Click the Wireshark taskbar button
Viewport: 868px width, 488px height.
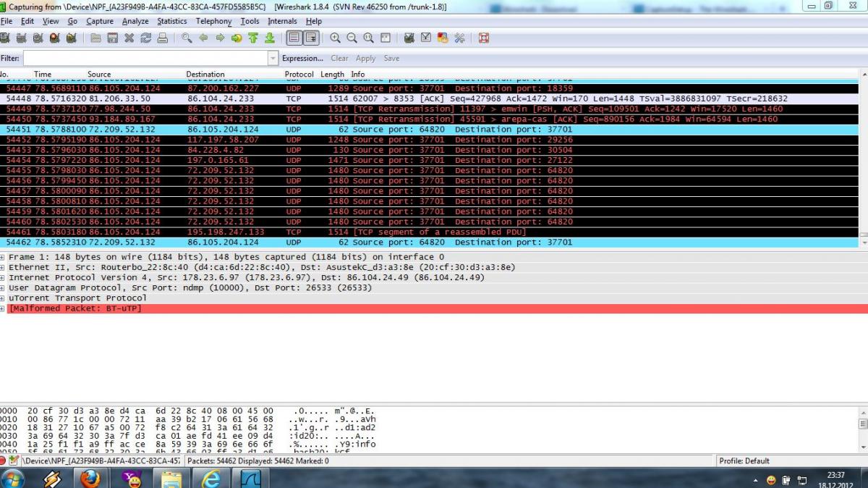(251, 478)
